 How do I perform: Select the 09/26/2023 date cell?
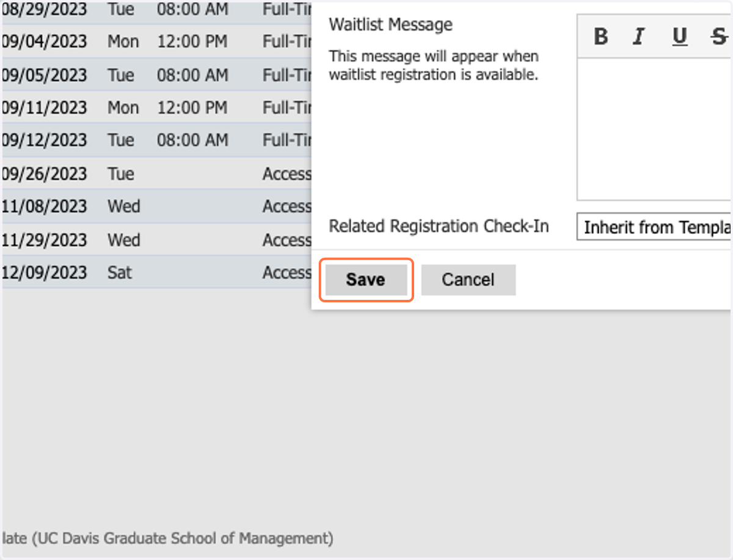coord(44,173)
